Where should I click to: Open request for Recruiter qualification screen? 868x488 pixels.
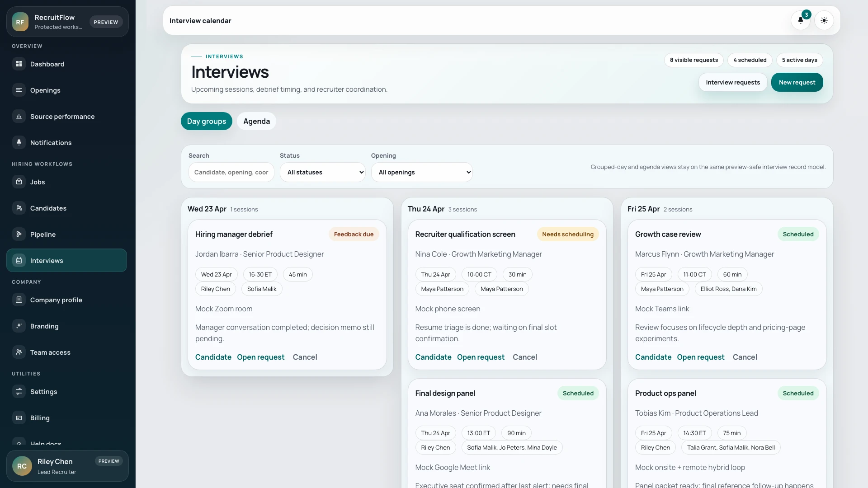tap(481, 357)
